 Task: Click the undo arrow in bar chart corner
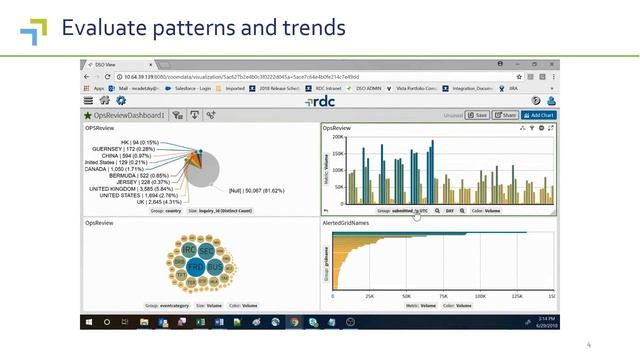tap(326, 211)
